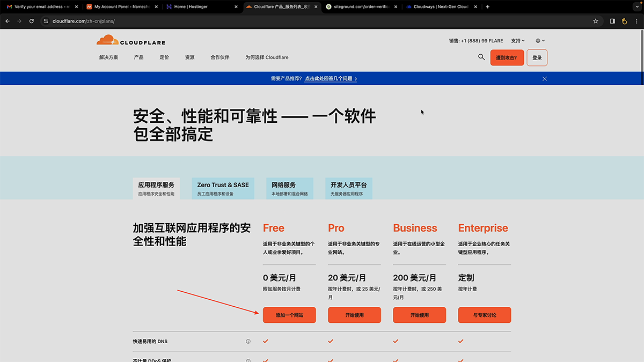Open the 合作伙伴 navigation menu

[220, 57]
